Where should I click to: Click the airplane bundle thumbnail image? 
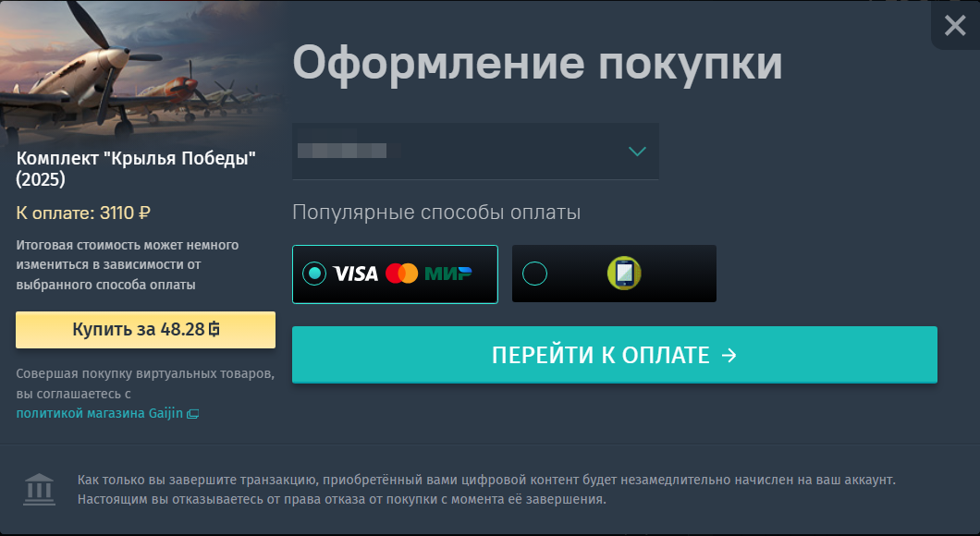[x=141, y=70]
